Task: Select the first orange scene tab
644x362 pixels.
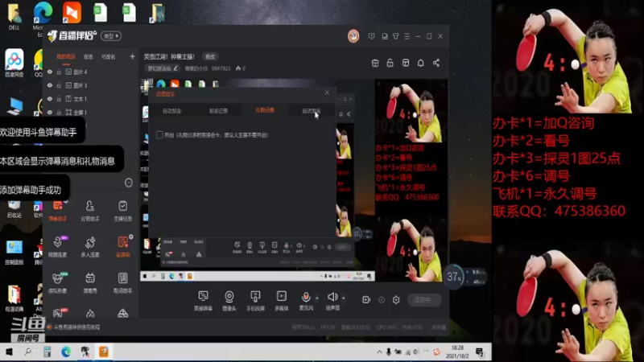Action: (x=66, y=56)
